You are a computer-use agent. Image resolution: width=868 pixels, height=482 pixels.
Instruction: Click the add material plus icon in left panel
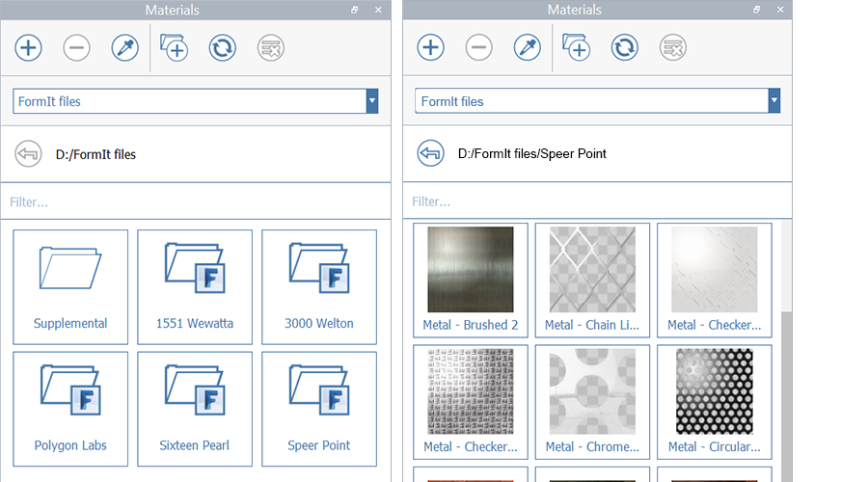coord(29,47)
